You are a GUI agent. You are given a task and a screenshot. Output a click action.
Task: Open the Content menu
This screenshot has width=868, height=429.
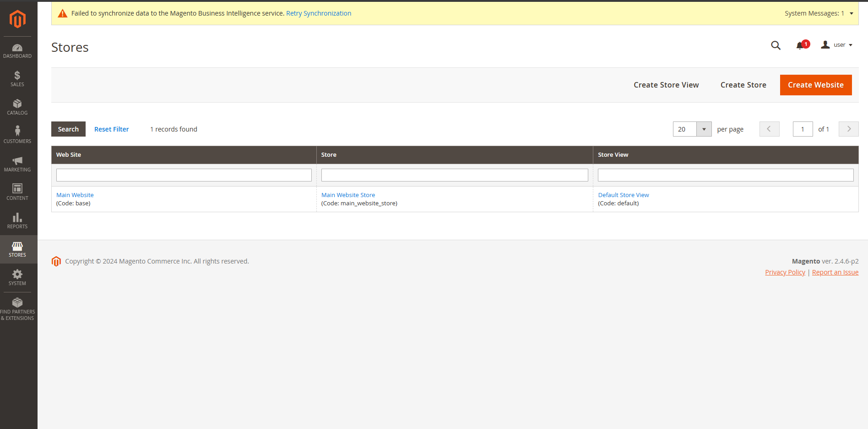17,192
